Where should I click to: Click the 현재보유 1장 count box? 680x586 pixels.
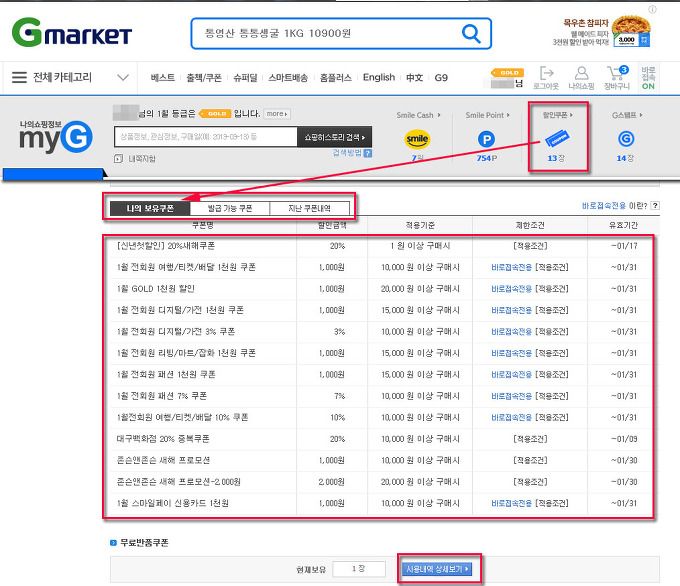(359, 569)
